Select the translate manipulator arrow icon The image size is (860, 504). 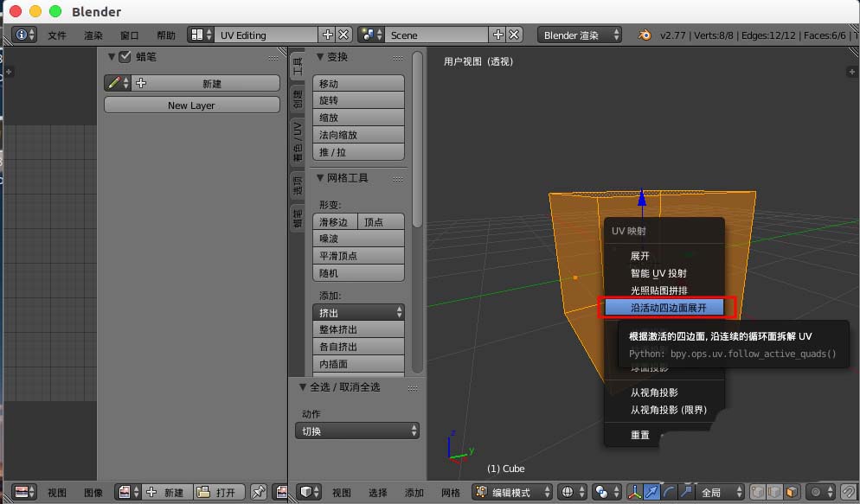pos(653,491)
